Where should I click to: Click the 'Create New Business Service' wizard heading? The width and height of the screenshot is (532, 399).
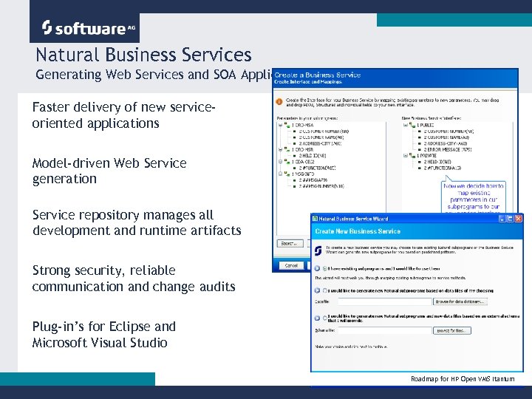pyautogui.click(x=358, y=231)
